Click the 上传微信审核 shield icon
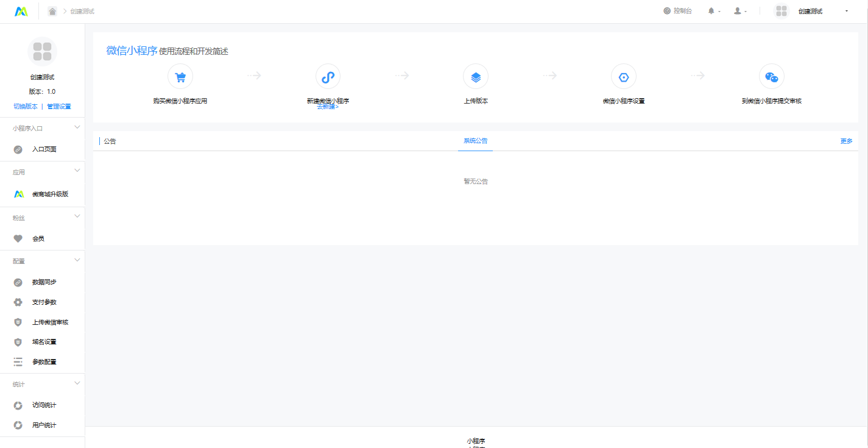 pos(18,322)
